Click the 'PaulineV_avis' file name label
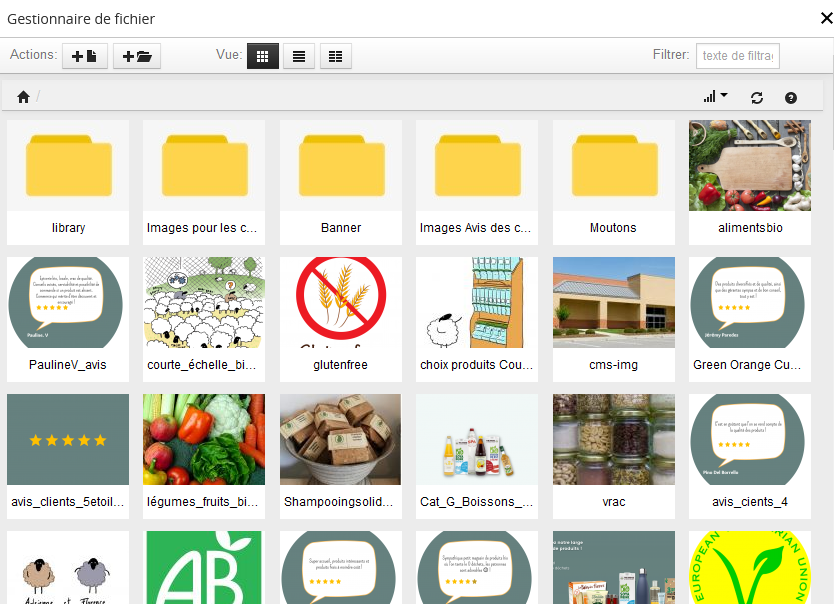This screenshot has height=604, width=834. click(68, 365)
